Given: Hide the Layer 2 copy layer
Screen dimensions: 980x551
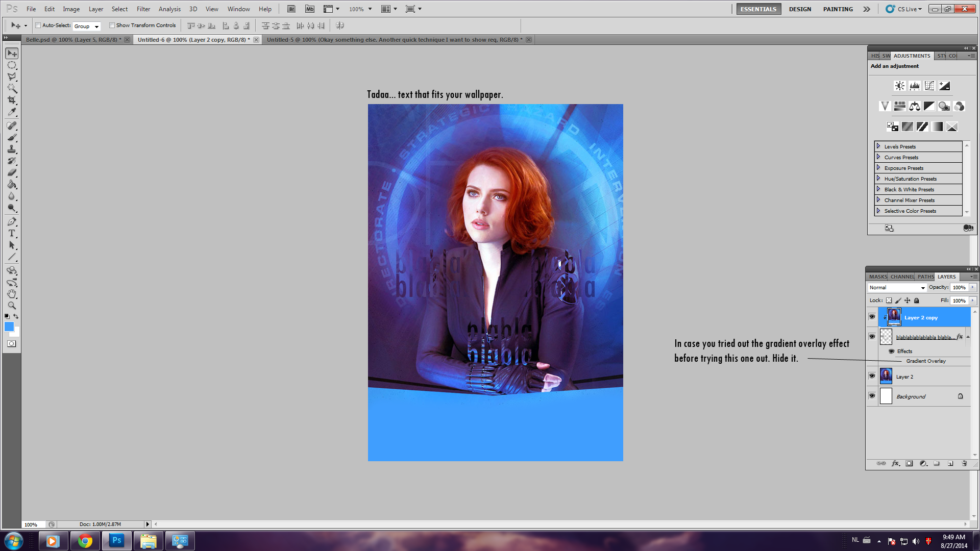Looking at the screenshot, I should pyautogui.click(x=872, y=317).
